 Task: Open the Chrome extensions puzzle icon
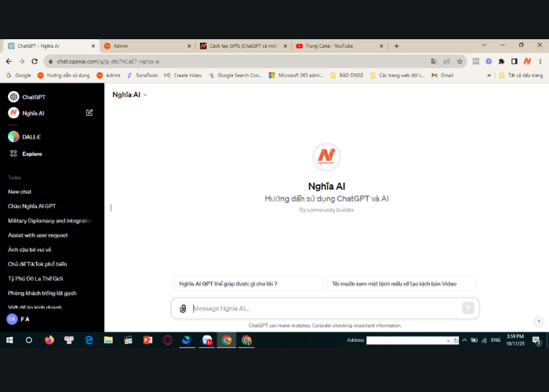(501, 61)
